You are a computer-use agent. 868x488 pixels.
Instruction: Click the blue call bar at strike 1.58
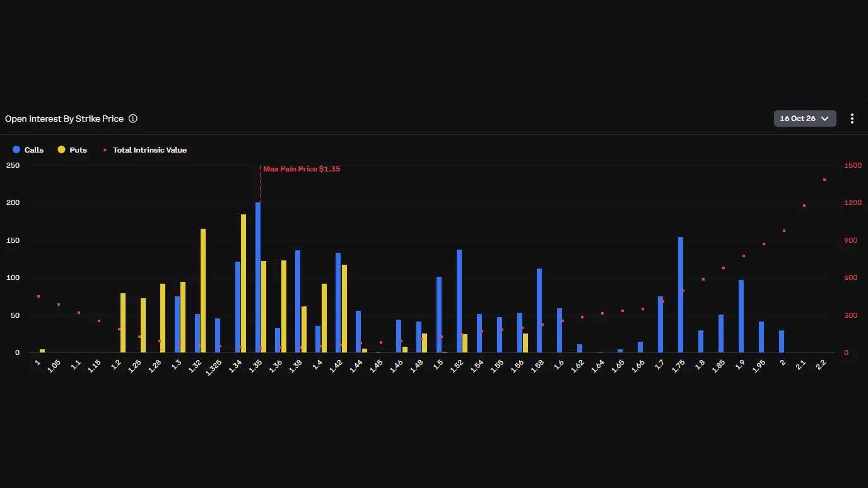coord(539,311)
